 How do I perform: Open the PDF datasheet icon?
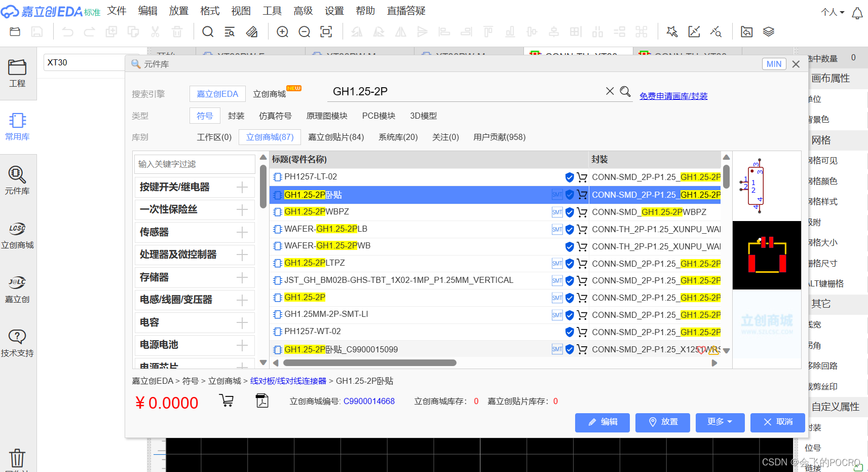[262, 401]
